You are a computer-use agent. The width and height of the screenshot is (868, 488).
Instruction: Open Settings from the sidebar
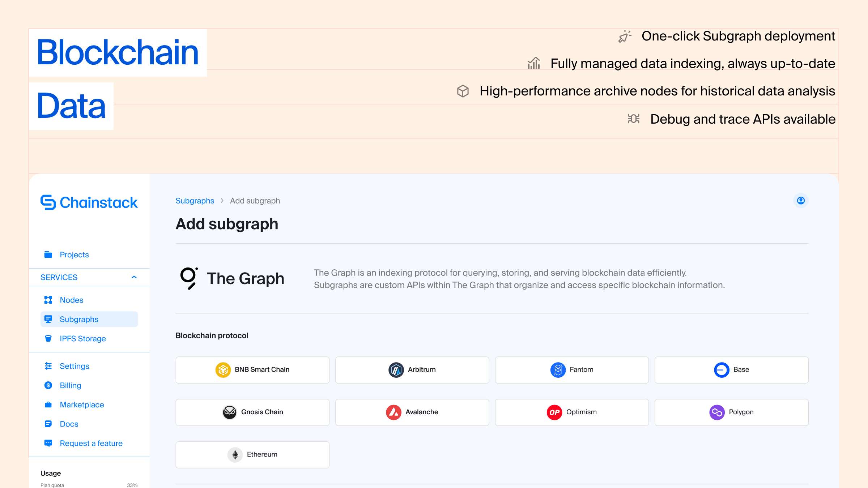point(74,366)
